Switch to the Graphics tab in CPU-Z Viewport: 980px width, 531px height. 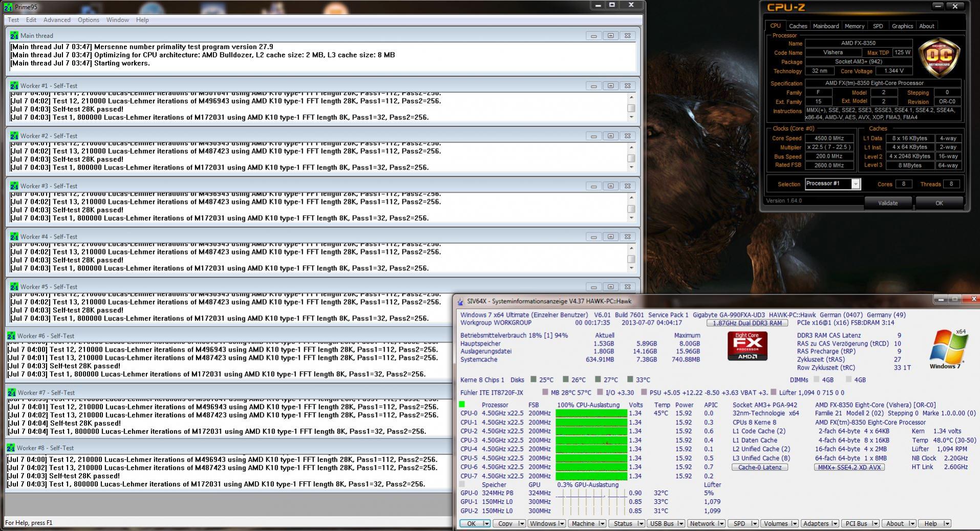point(902,26)
